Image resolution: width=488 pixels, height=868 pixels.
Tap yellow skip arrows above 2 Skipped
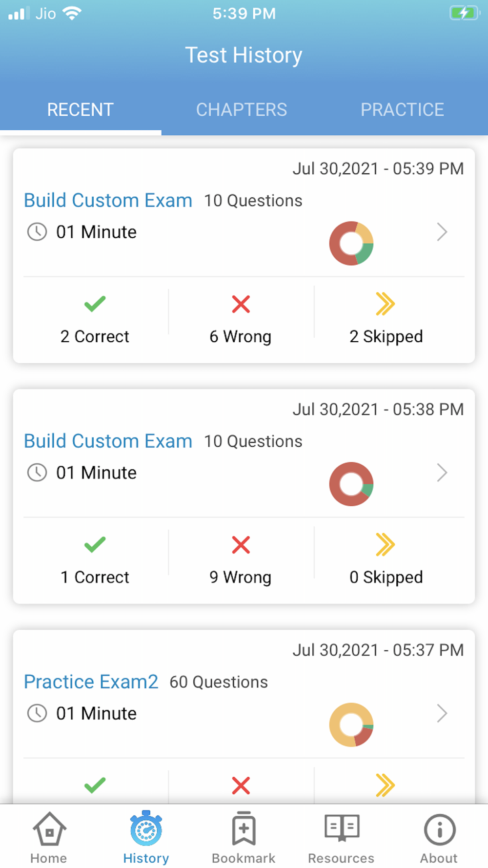coord(385,304)
